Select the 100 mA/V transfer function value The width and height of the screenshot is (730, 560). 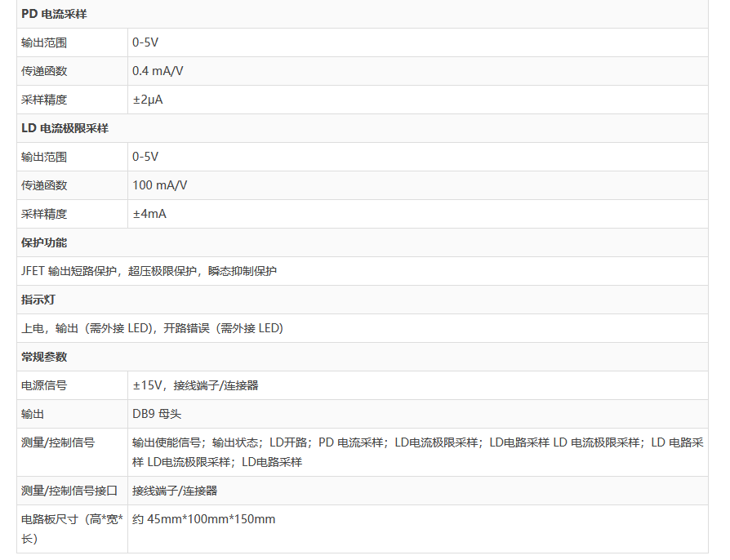(160, 185)
